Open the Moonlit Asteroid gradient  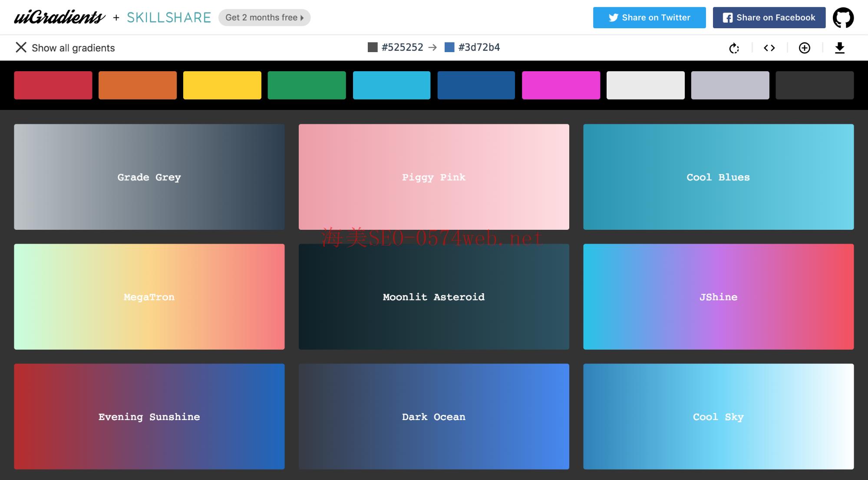click(x=433, y=297)
